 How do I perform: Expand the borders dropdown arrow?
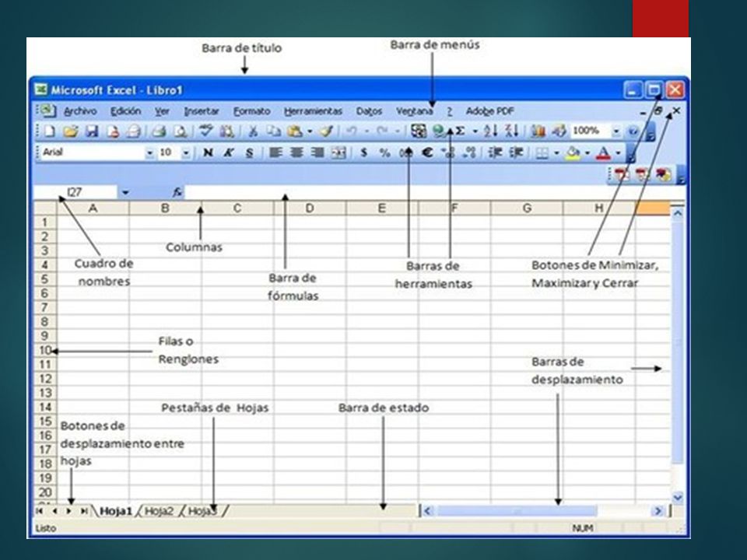click(x=556, y=153)
